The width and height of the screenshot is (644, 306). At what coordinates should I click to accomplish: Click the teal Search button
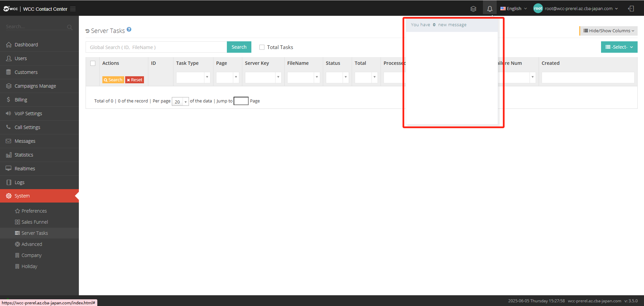click(x=239, y=47)
